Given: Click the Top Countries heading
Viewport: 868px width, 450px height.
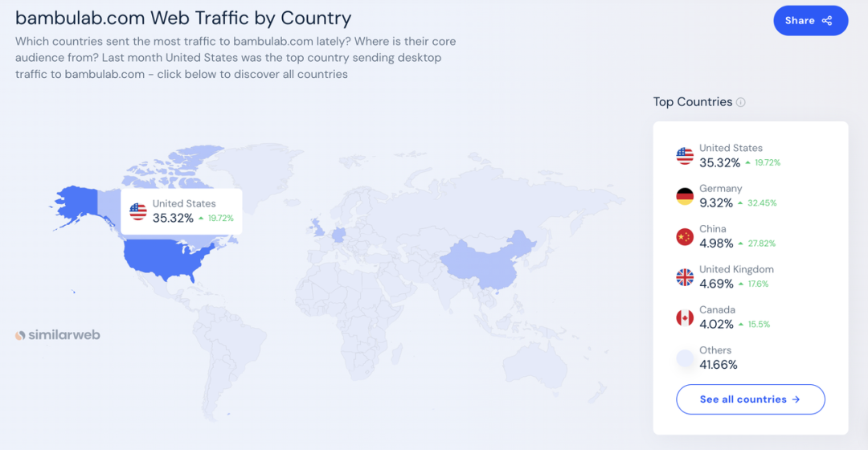Looking at the screenshot, I should (693, 102).
